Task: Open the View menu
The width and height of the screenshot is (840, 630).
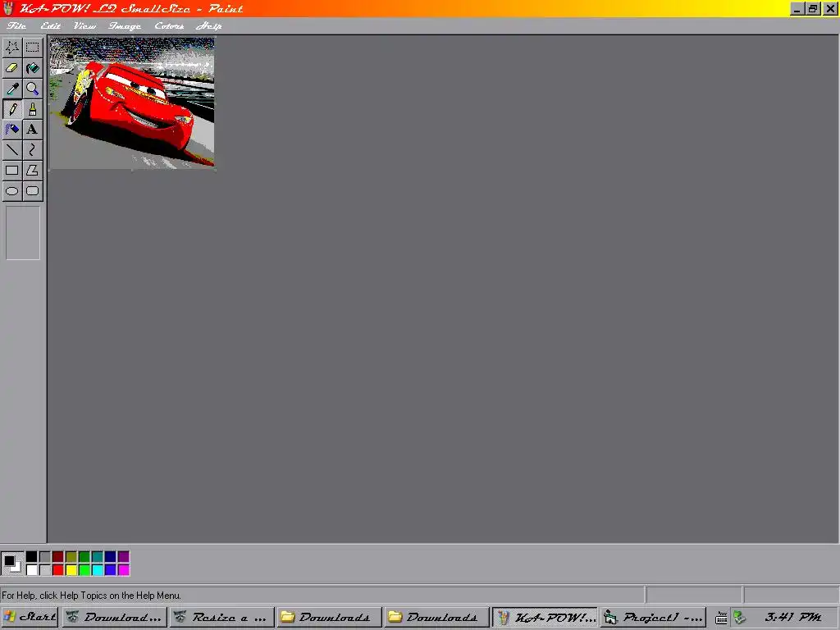Action: [x=84, y=25]
